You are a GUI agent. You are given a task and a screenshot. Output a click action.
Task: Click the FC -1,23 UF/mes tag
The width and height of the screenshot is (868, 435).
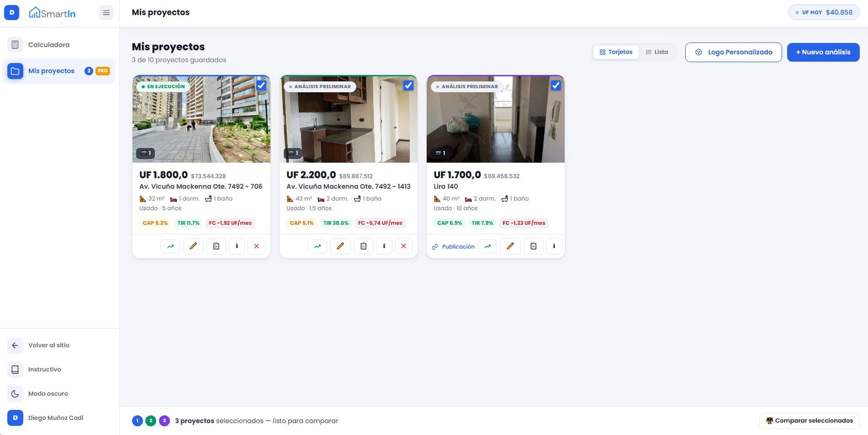524,223
